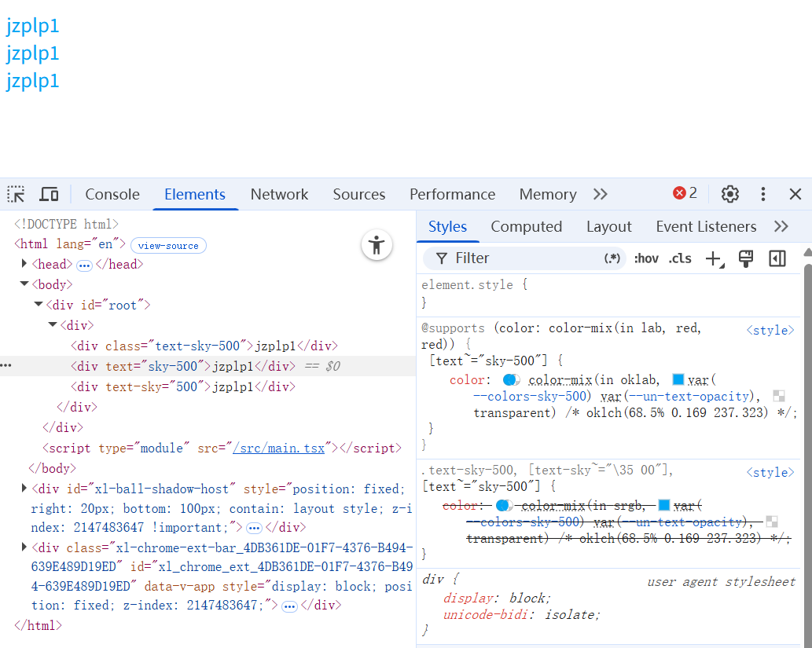The height and width of the screenshot is (648, 812).
Task: Toggle the :hov element state panel
Action: click(x=646, y=258)
